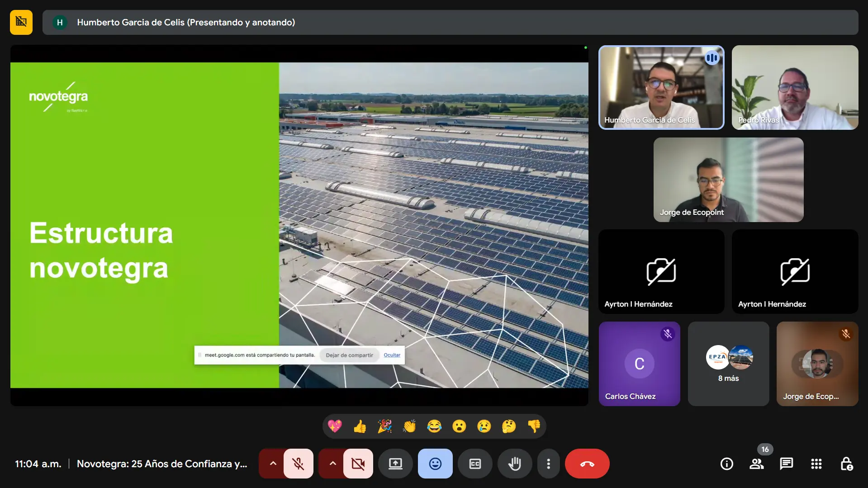Click Dejar de compartir button
The image size is (868, 488).
(x=349, y=355)
